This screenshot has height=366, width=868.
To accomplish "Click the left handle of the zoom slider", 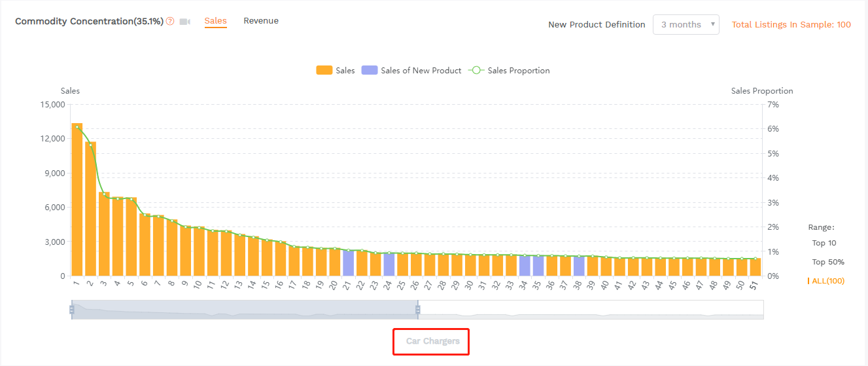I will tap(71, 310).
